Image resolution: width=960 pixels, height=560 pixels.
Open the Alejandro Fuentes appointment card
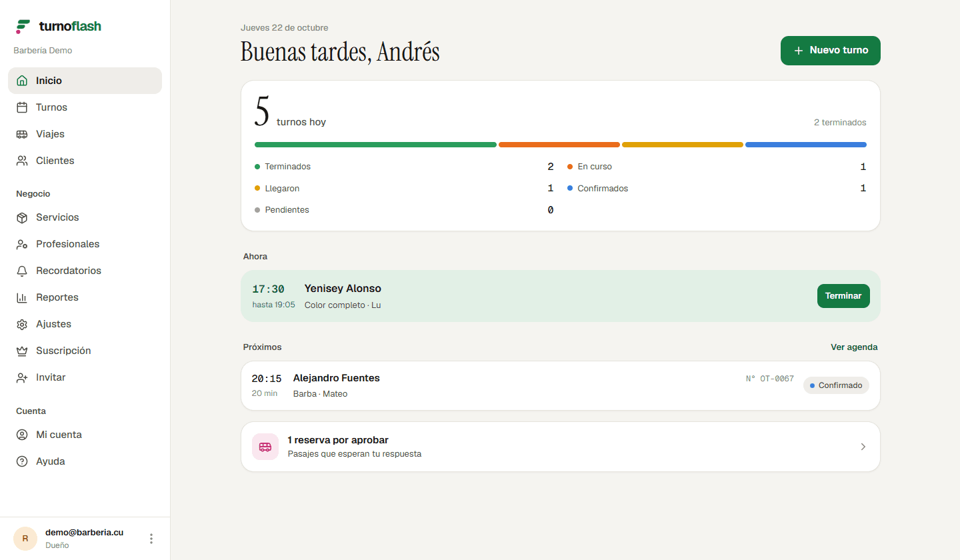pyautogui.click(x=561, y=386)
